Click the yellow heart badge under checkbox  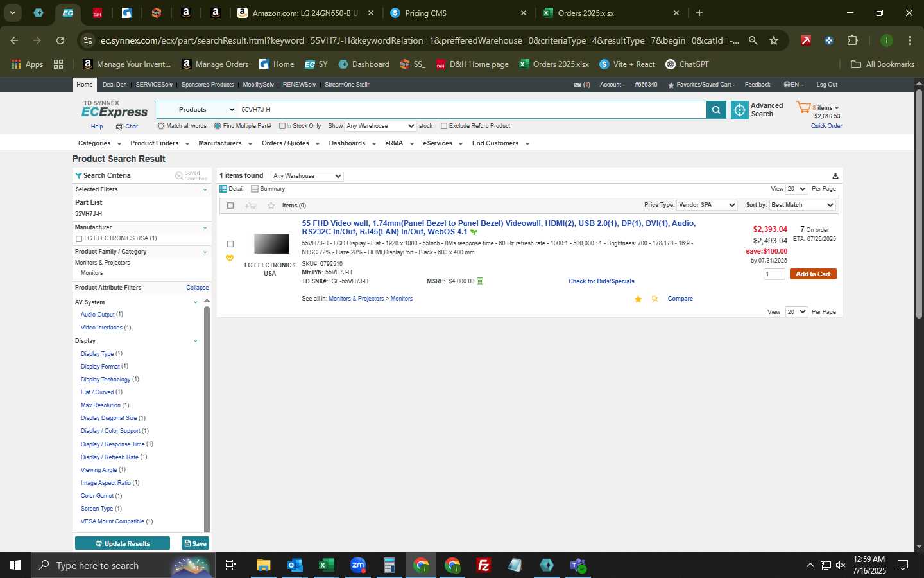(230, 258)
